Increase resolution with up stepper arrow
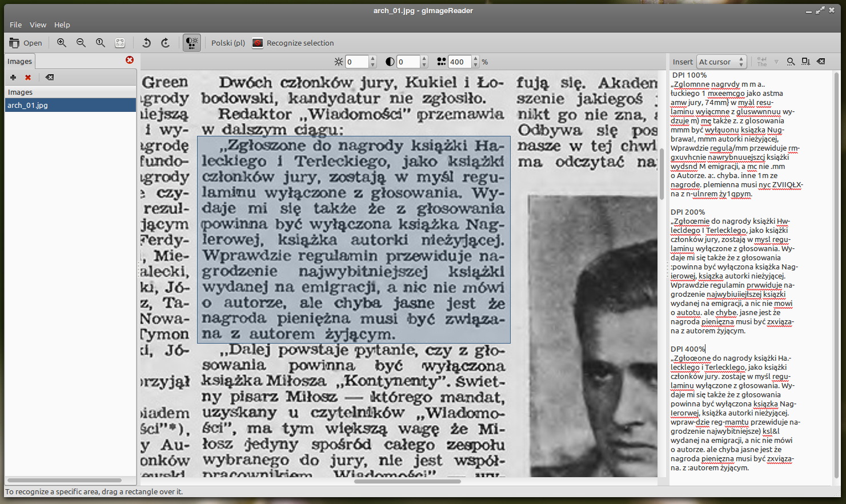The image size is (846, 504). (476, 59)
